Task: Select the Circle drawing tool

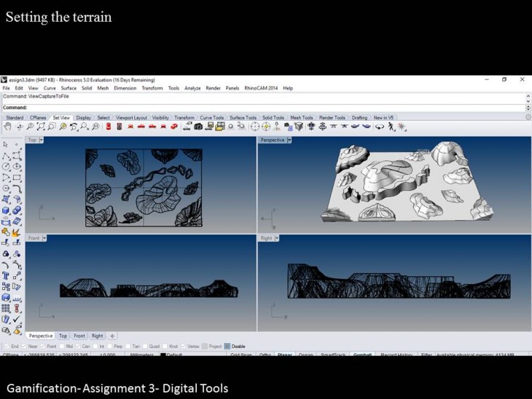Action: tap(7, 167)
